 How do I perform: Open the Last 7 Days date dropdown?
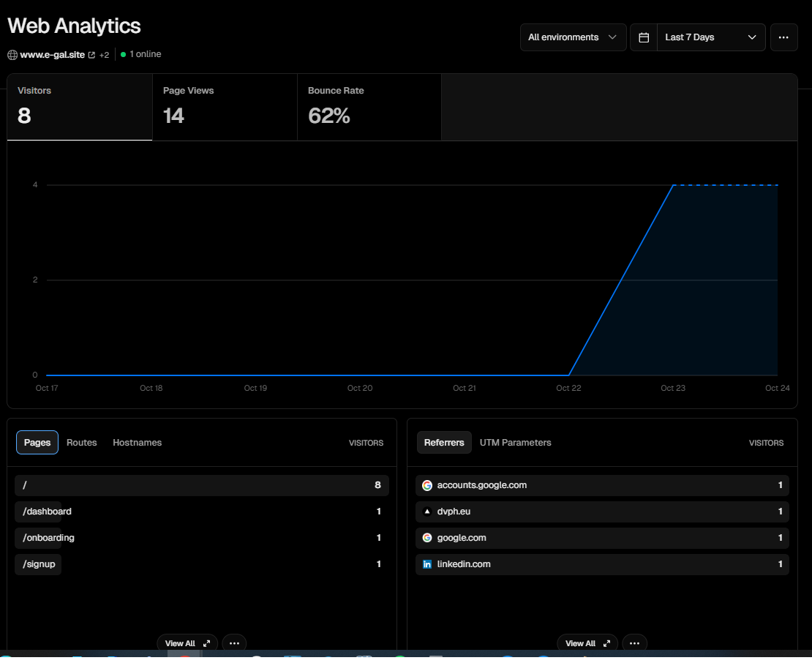[710, 37]
